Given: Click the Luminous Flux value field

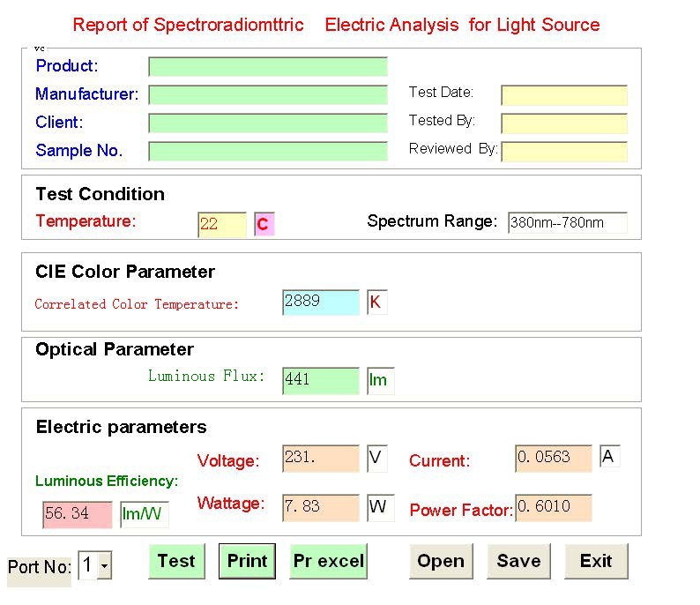Looking at the screenshot, I should (x=321, y=380).
